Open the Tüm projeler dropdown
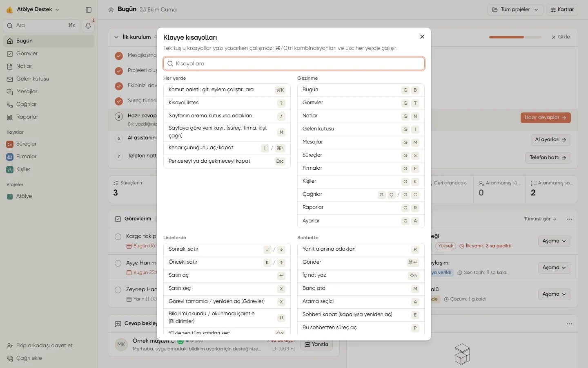This screenshot has height=368, width=588. (515, 9)
